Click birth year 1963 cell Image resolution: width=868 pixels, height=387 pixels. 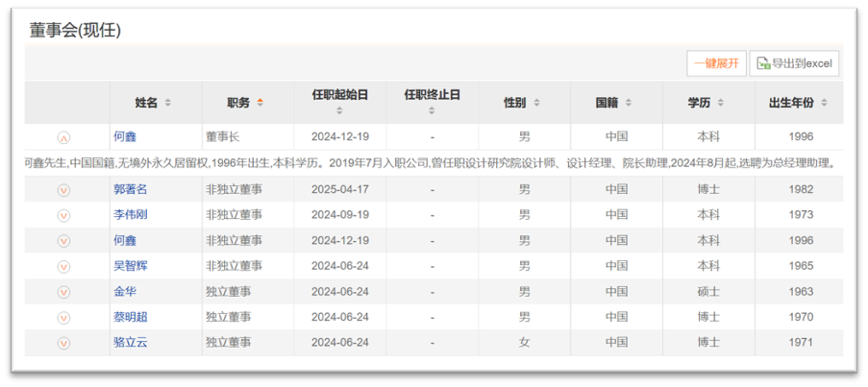tap(801, 291)
